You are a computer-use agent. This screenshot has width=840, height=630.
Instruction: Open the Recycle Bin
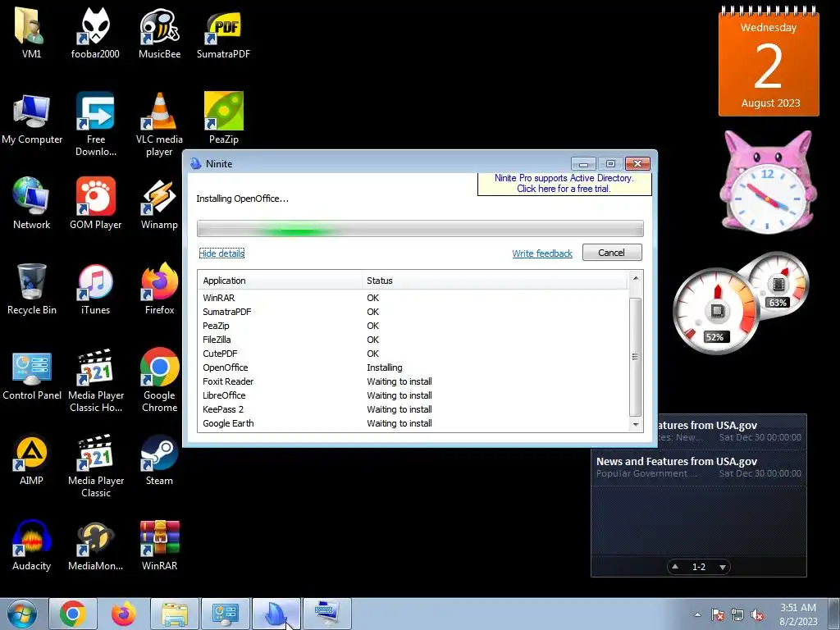[x=32, y=290]
